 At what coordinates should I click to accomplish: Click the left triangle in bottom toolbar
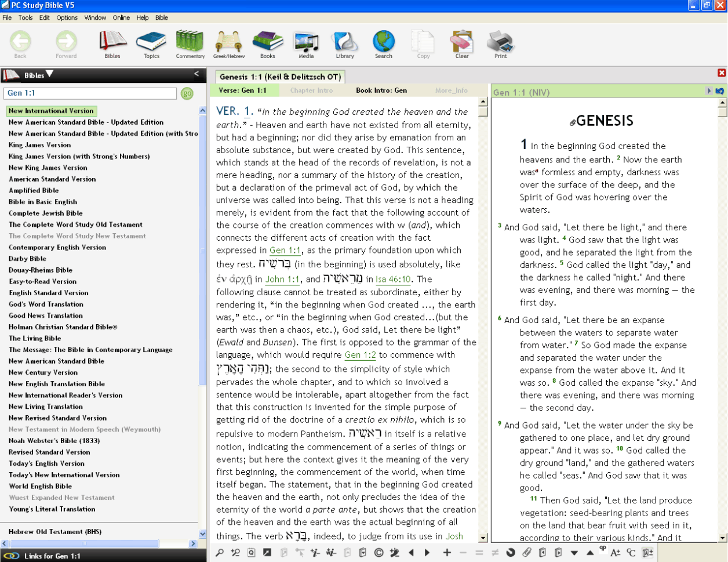(412, 553)
